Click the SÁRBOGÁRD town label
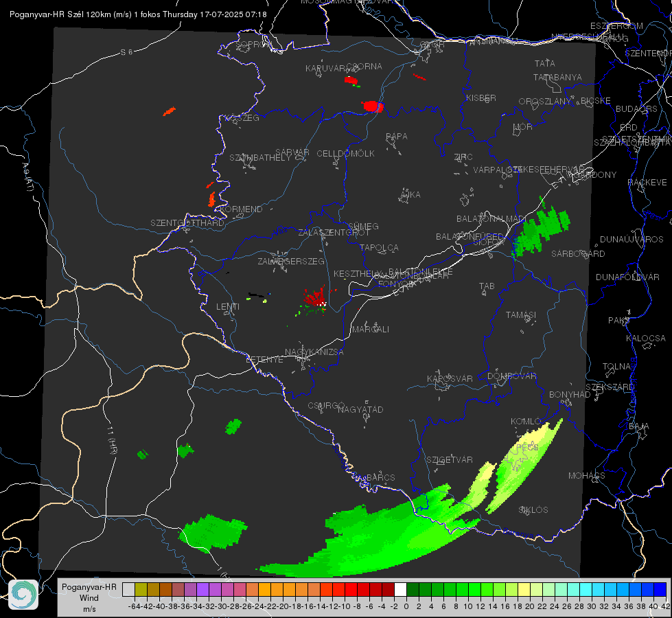 pyautogui.click(x=578, y=254)
